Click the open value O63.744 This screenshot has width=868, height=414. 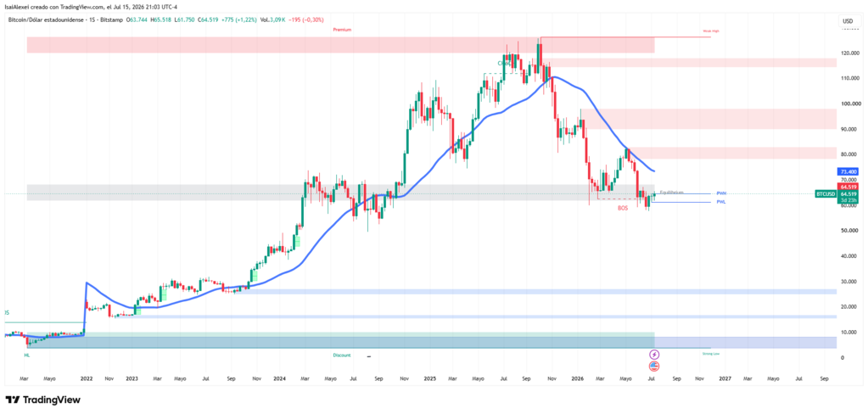click(x=137, y=20)
